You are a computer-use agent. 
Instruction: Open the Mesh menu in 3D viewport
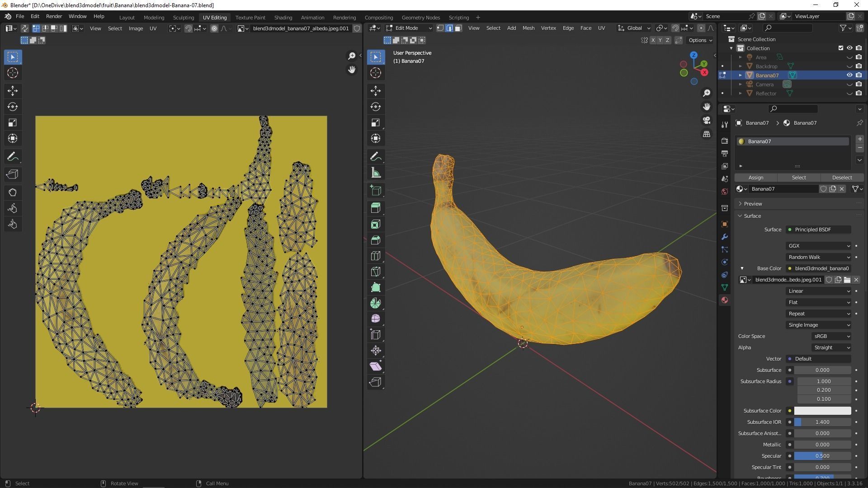(528, 28)
